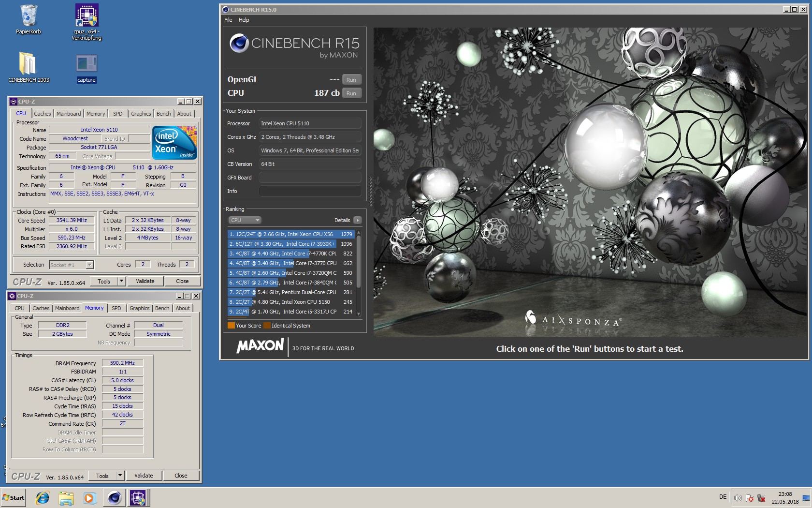The image size is (812, 508).
Task: Open the Papierkorb recycle bin icon
Action: [29, 19]
